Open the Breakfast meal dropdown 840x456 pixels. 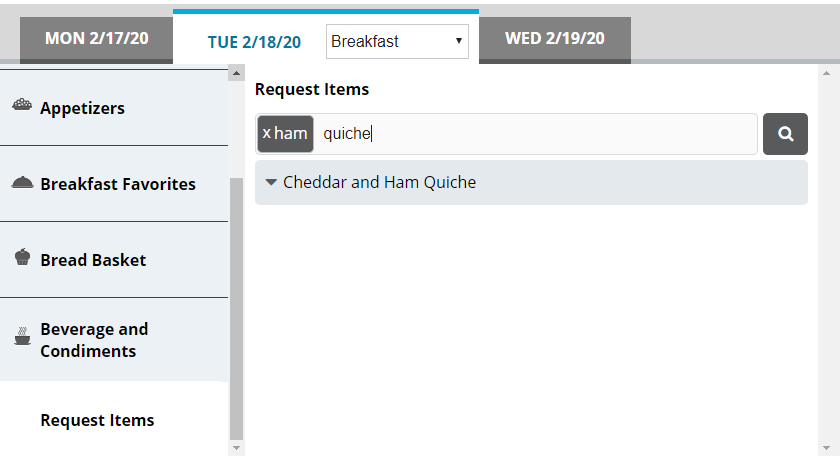[x=397, y=41]
